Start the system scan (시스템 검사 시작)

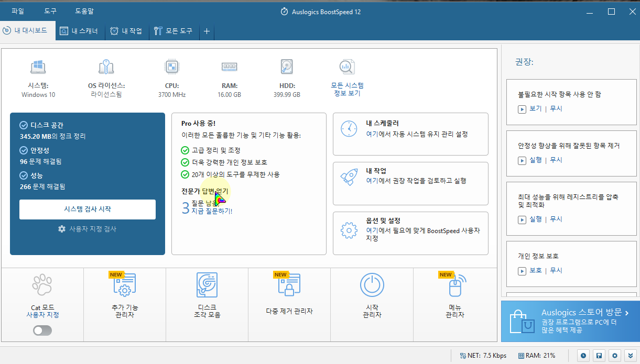[88, 209]
